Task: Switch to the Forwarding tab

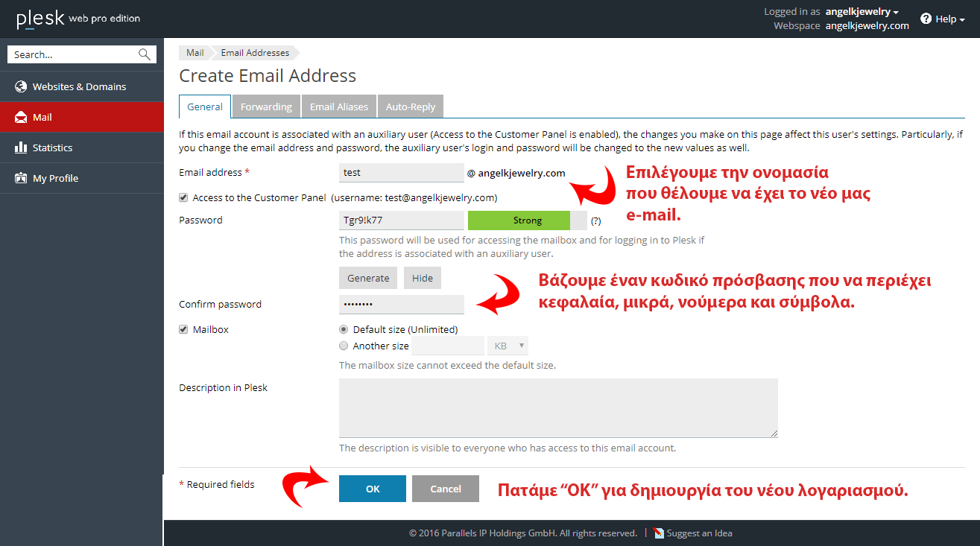Action: (266, 107)
